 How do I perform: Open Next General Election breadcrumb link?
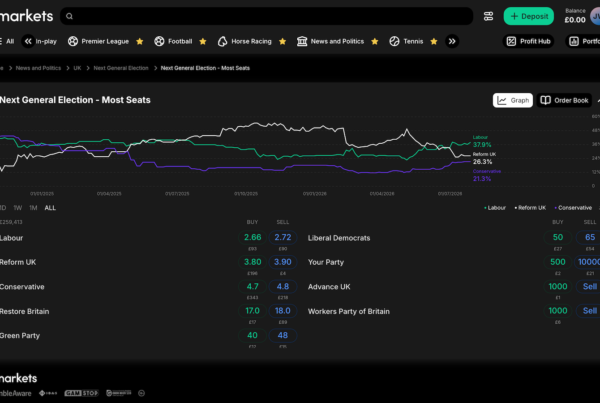(x=121, y=68)
